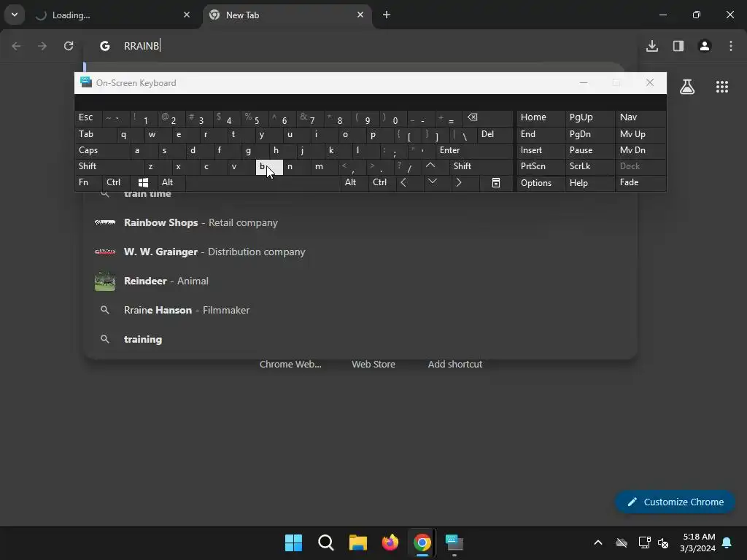Click the Del key on keyboard
This screenshot has height=560, width=747.
tap(495, 134)
